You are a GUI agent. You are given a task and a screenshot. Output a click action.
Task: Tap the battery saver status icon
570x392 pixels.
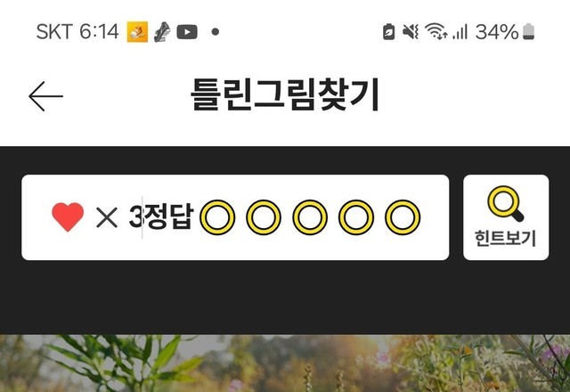coord(389,32)
